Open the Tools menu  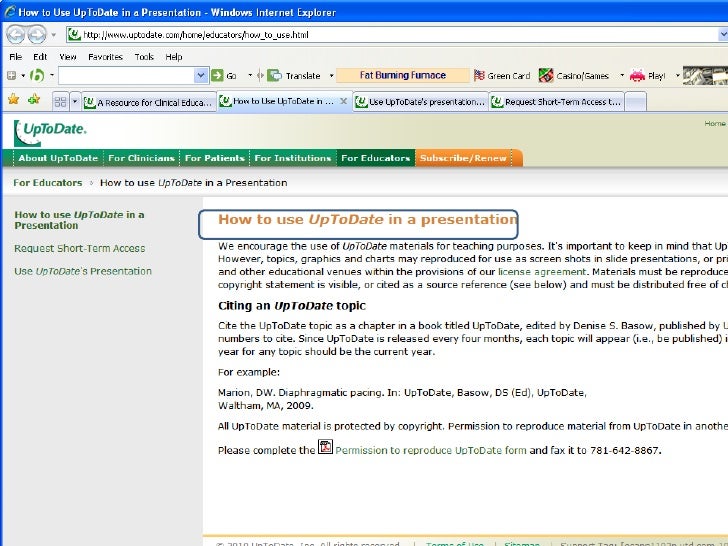click(x=144, y=57)
